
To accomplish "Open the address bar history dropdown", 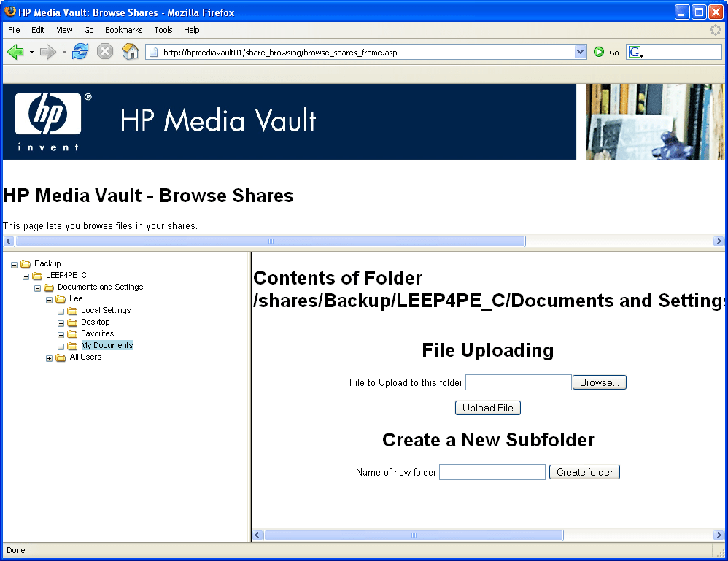I will 580,51.
